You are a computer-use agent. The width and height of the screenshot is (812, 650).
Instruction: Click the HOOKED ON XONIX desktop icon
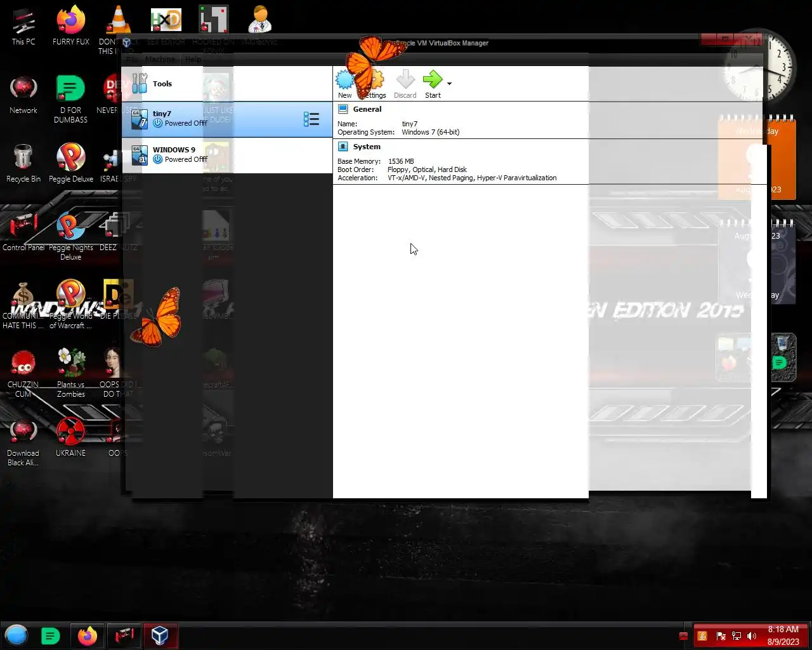pos(214,20)
